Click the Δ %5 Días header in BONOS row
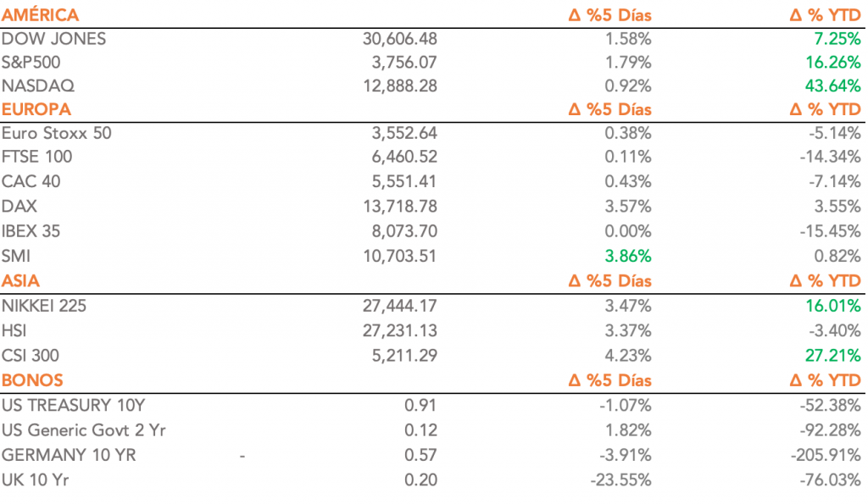Viewport: 868px width, 504px height. pyautogui.click(x=609, y=380)
